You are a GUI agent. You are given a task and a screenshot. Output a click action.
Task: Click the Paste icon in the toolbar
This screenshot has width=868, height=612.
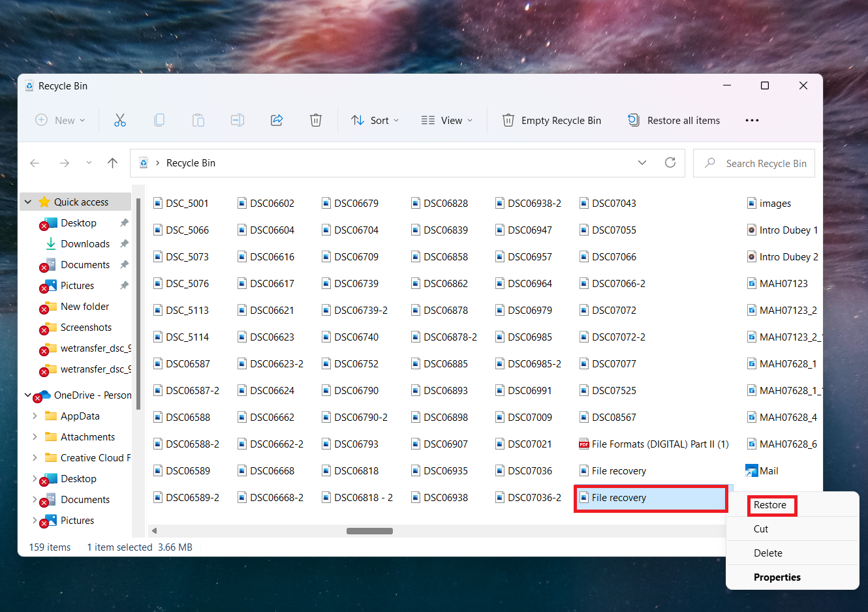(198, 120)
